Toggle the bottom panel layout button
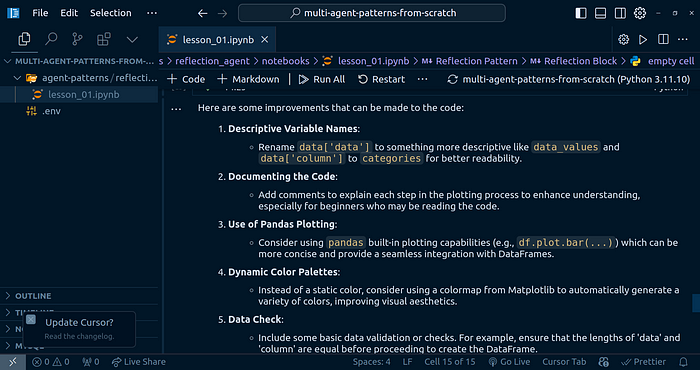This screenshot has height=370, width=700. click(x=600, y=13)
